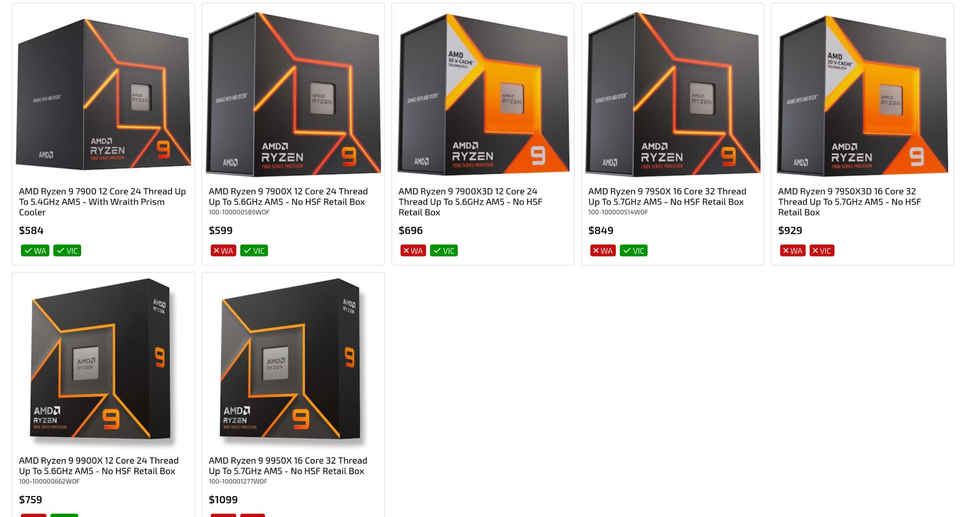Image resolution: width=980 pixels, height=517 pixels.
Task: Open the Ryzen 9 7900X3D box image
Action: coord(483,94)
